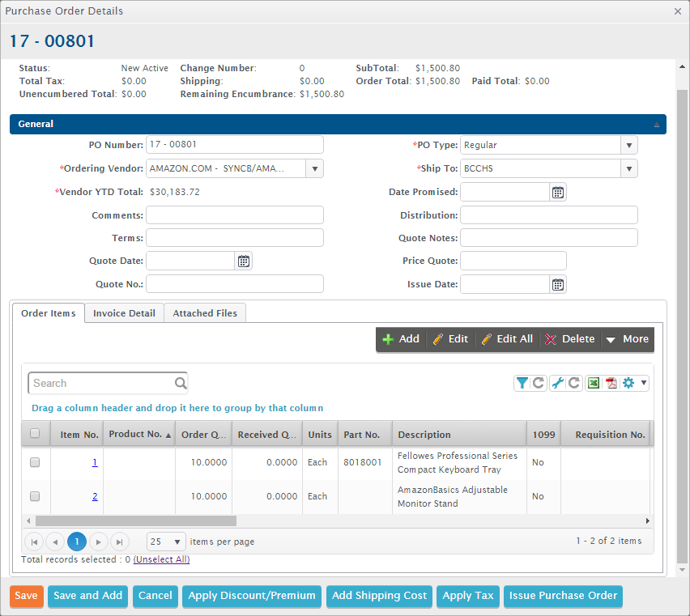This screenshot has width=690, height=616.
Task: Open the Date Promised calendar picker
Action: [x=557, y=192]
